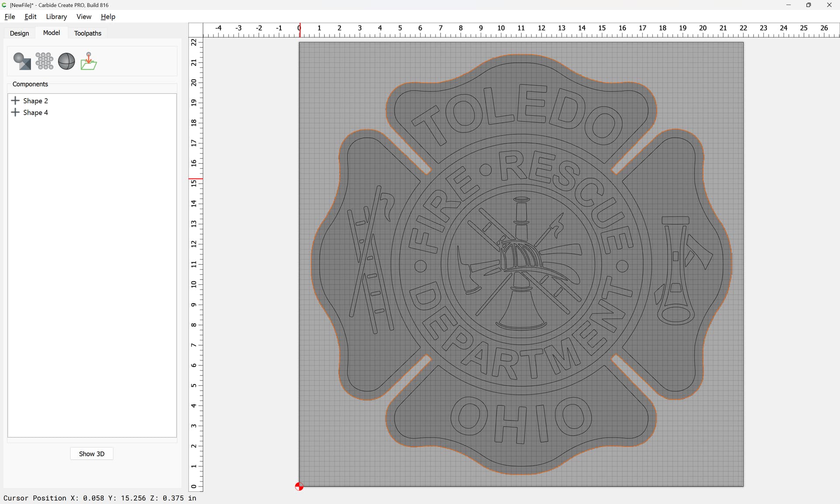Open the View menu
This screenshot has width=840, height=504.
pos(84,17)
